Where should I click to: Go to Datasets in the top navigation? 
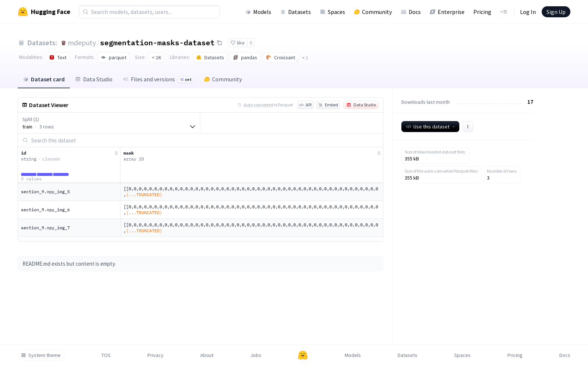coord(295,12)
